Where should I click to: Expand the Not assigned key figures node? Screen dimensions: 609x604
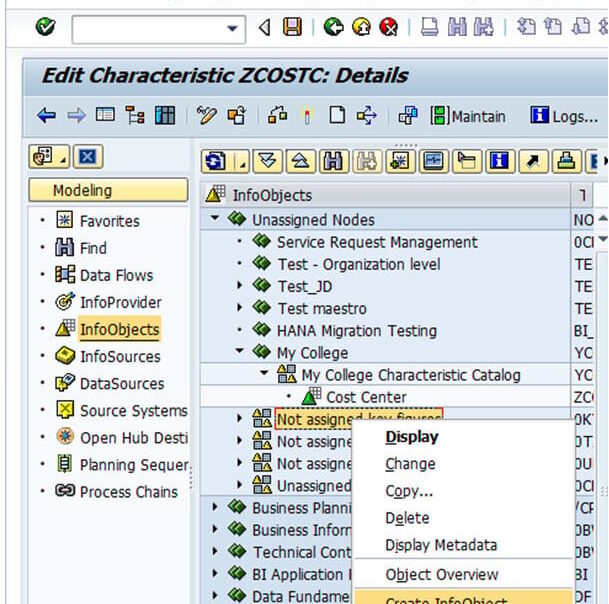tap(240, 418)
